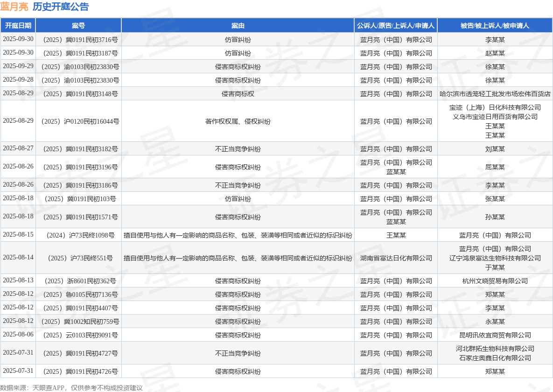Click case number 冀0191民初3148号
553x392 pixels.
80,93
